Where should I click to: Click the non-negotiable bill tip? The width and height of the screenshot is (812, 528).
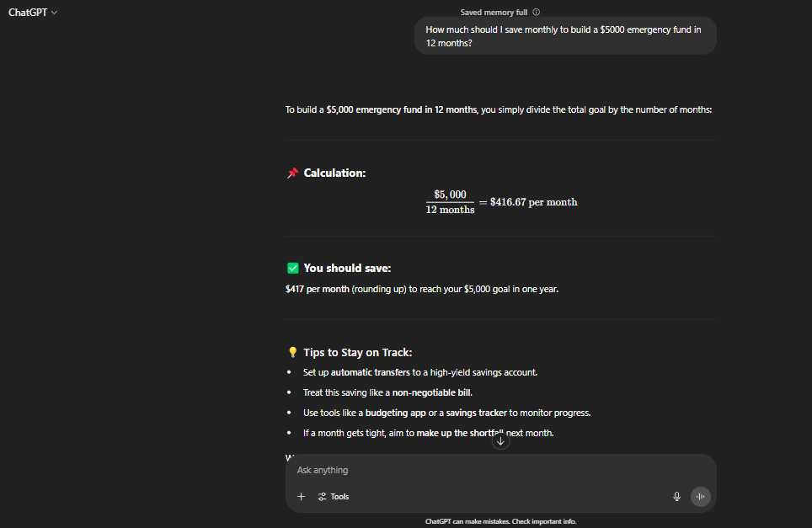coord(387,392)
